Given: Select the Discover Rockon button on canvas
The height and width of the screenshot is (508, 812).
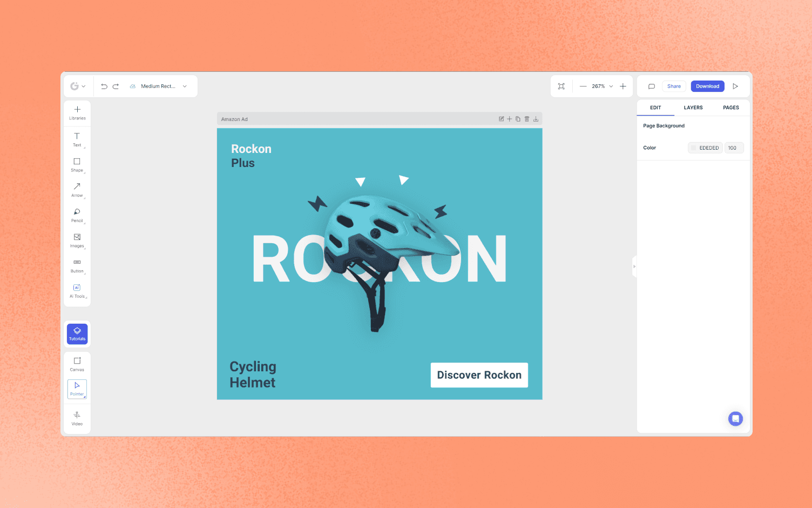Looking at the screenshot, I should (479, 375).
